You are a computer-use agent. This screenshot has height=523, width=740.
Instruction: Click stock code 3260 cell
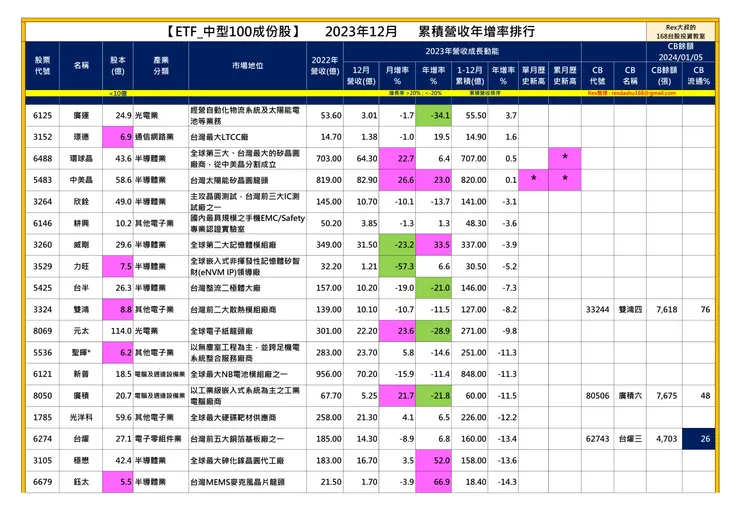(42, 245)
